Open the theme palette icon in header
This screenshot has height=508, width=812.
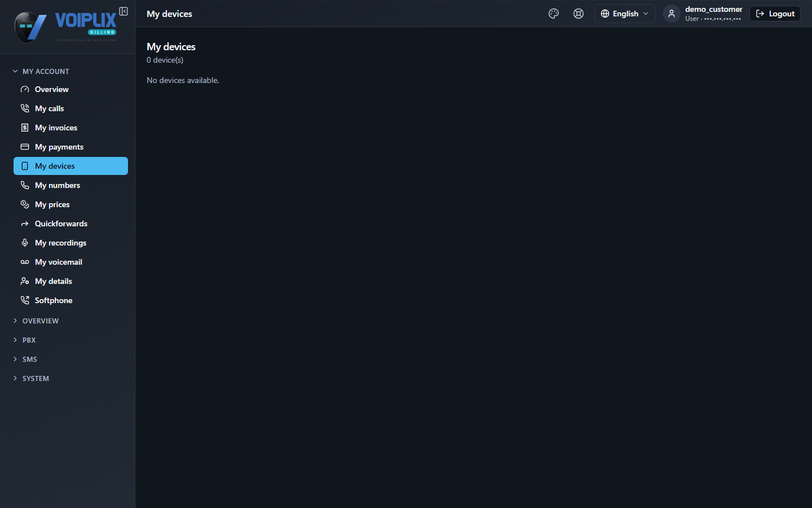coord(554,14)
